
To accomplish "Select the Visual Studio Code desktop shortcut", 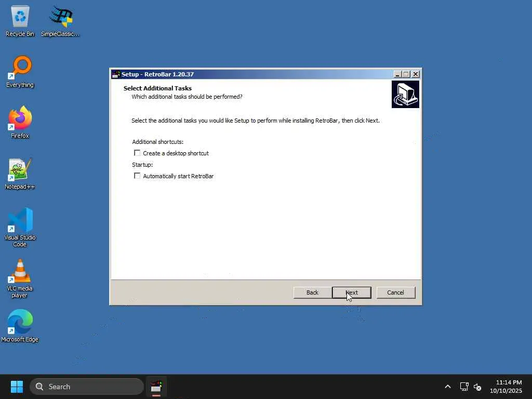I will coord(20,228).
